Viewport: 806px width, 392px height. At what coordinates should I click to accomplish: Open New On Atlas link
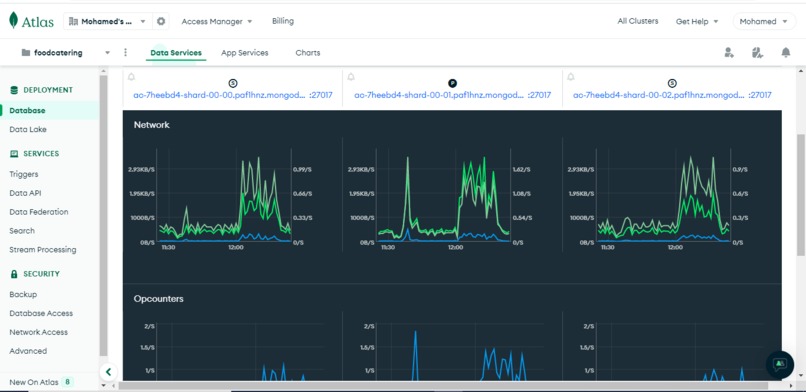[x=34, y=382]
